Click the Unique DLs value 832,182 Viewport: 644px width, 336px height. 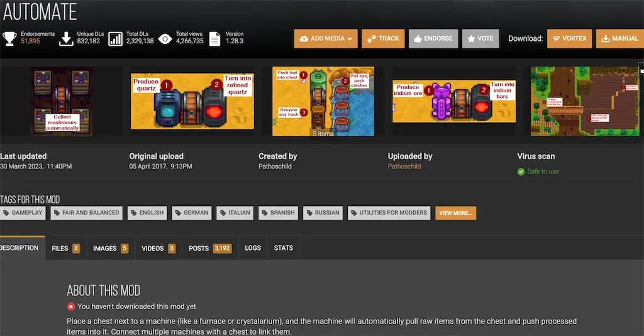pyautogui.click(x=88, y=41)
